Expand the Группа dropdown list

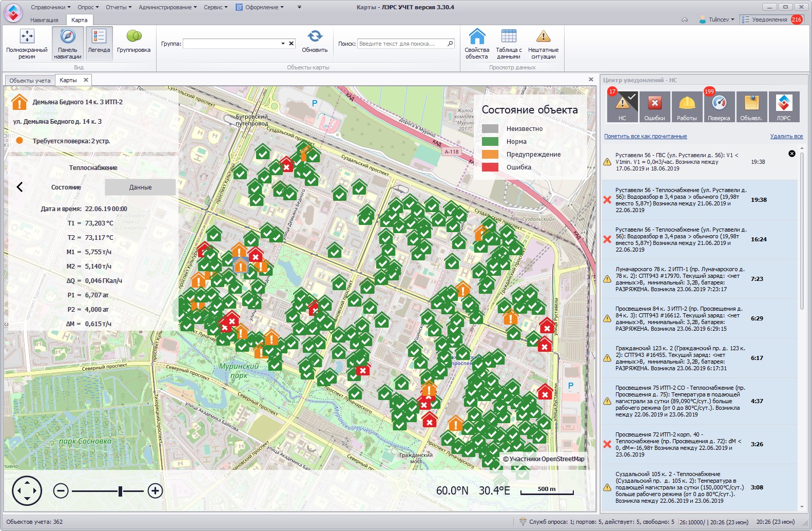pyautogui.click(x=283, y=44)
